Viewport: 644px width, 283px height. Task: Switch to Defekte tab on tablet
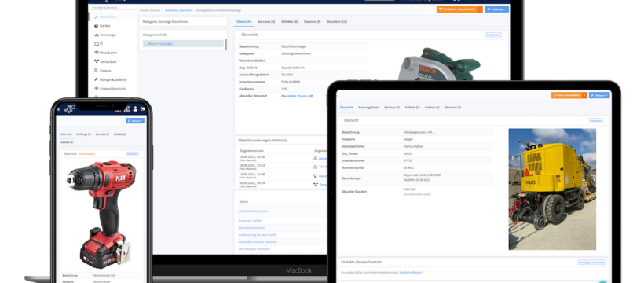[412, 108]
